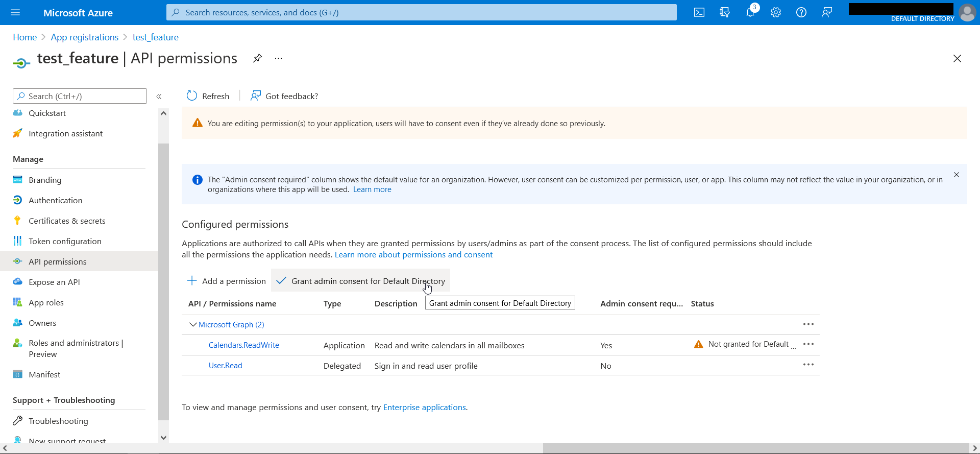Open the top bar feedback icon
The height and width of the screenshot is (454, 980).
(x=827, y=12)
